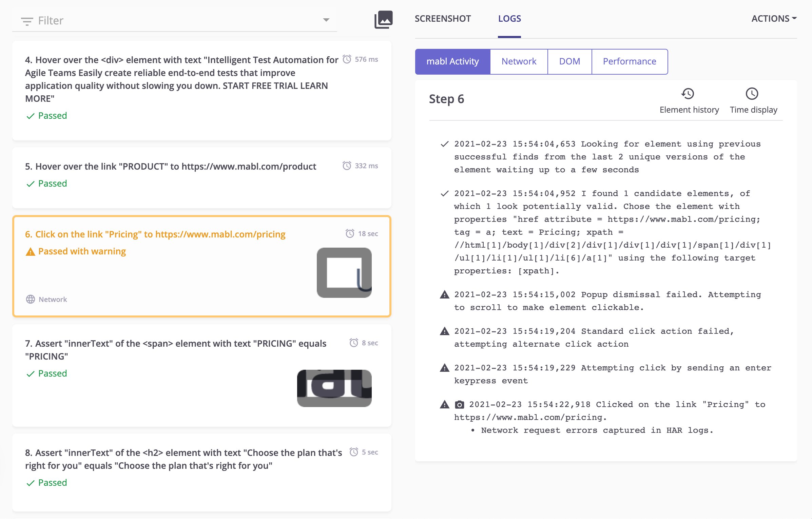Select step 5 Hover over PRODUCT link
812x519 pixels.
(x=171, y=167)
